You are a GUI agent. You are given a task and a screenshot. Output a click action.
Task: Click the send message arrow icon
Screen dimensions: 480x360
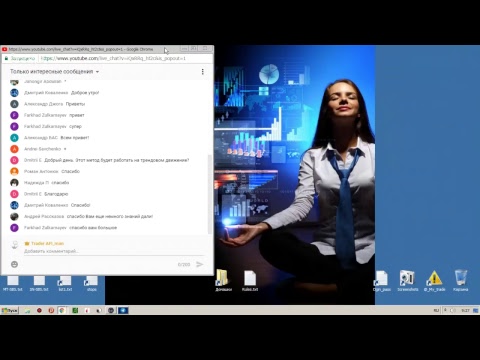199,264
